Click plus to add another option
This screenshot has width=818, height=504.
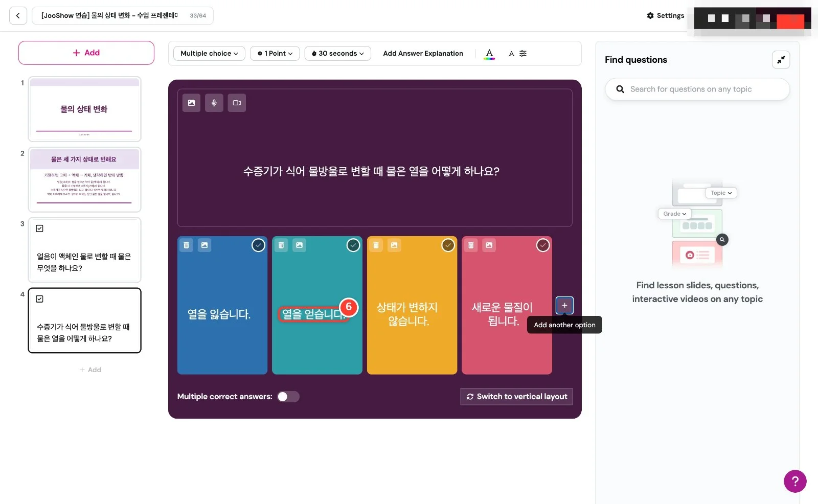point(564,306)
